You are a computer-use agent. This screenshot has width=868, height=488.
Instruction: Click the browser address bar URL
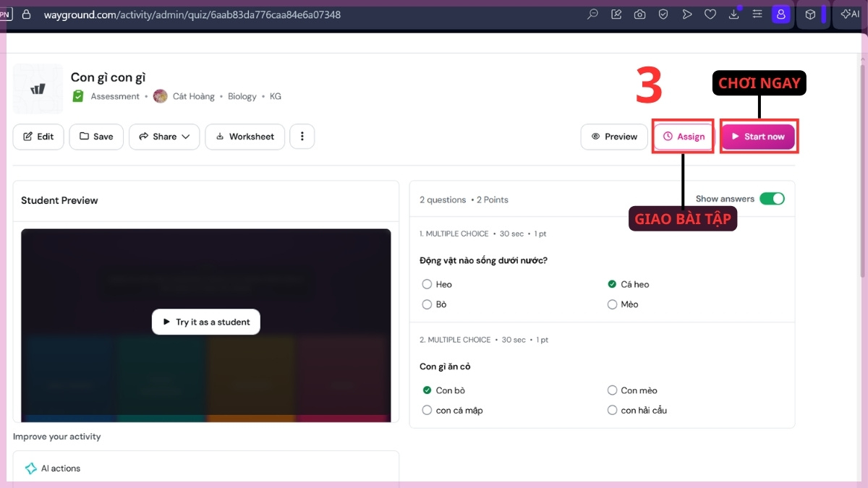tap(192, 14)
